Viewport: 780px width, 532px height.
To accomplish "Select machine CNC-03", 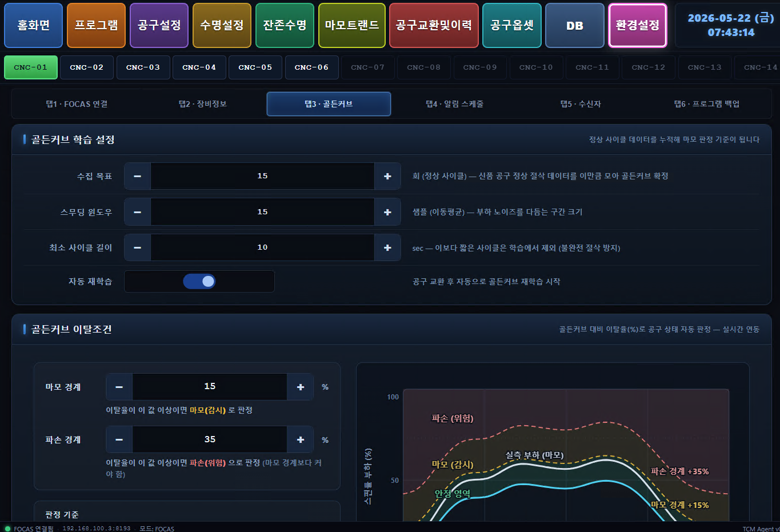I will pyautogui.click(x=143, y=67).
